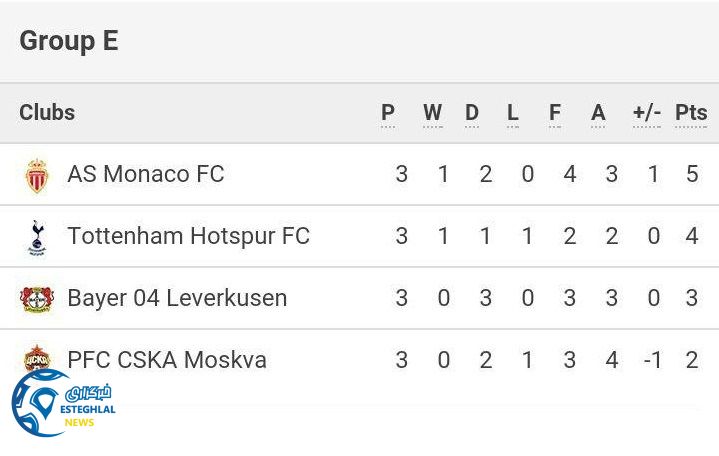Click the Pts column header
719x456 pixels.
click(x=691, y=113)
